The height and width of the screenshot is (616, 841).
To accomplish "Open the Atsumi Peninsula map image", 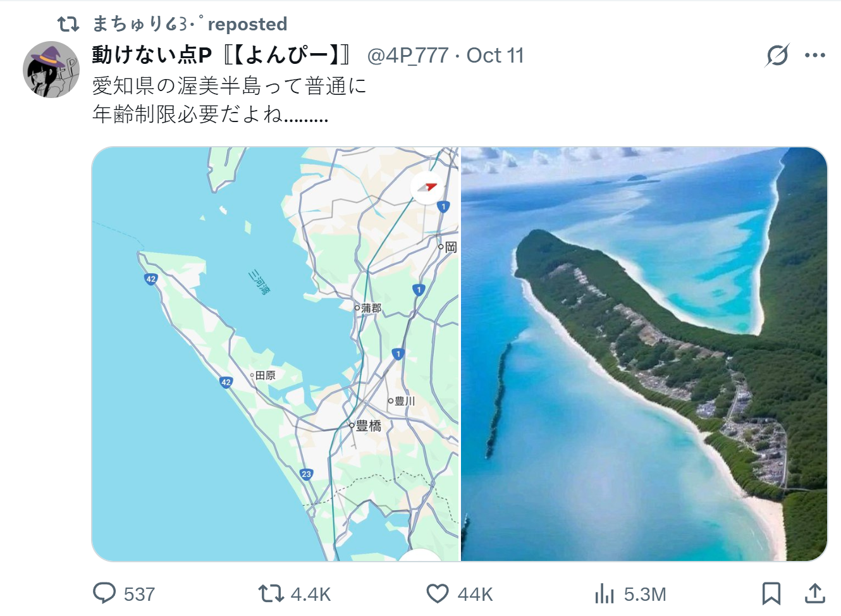I will pyautogui.click(x=276, y=354).
